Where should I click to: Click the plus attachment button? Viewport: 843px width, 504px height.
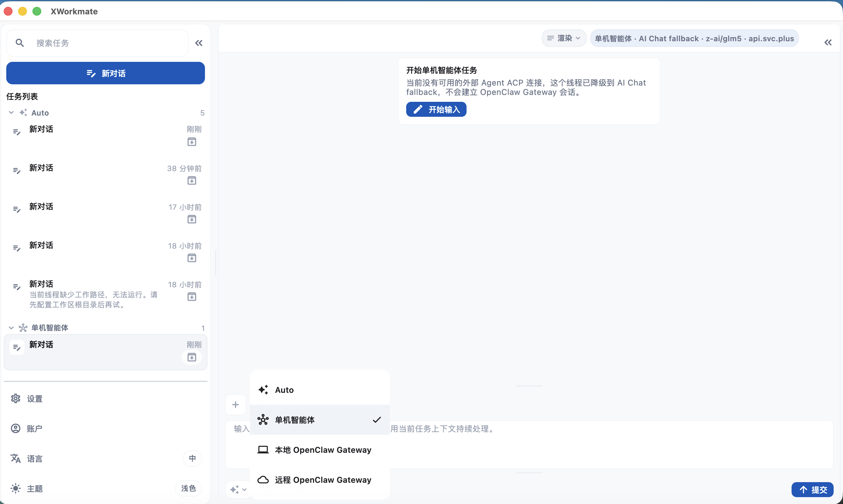click(x=236, y=404)
